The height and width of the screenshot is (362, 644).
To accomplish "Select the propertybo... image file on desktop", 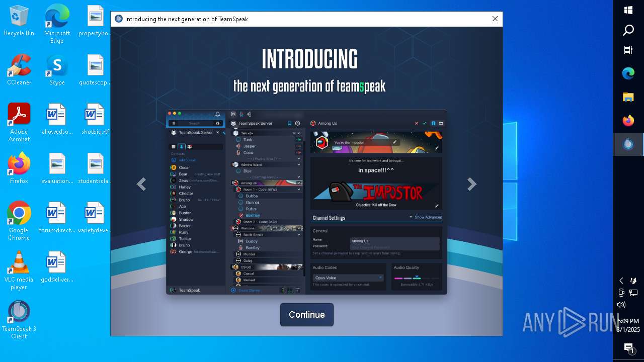I will (x=95, y=21).
